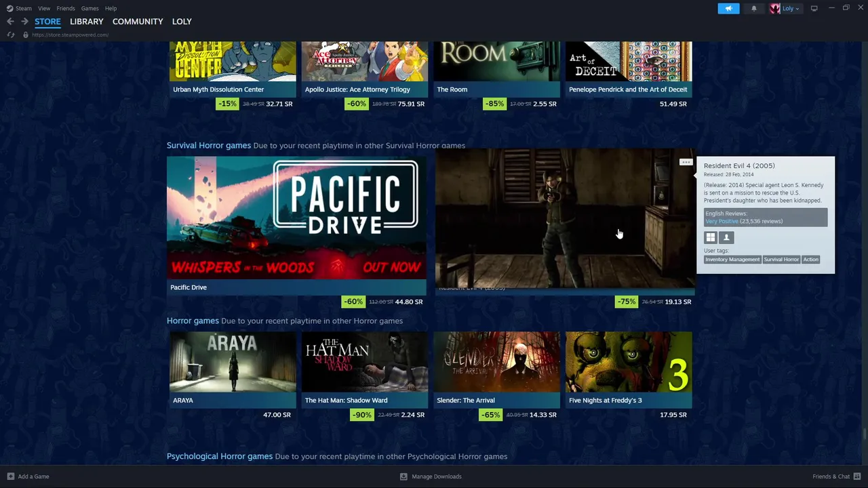Click the Windows platform icon in the tooltip
868x488 pixels.
(x=710, y=237)
